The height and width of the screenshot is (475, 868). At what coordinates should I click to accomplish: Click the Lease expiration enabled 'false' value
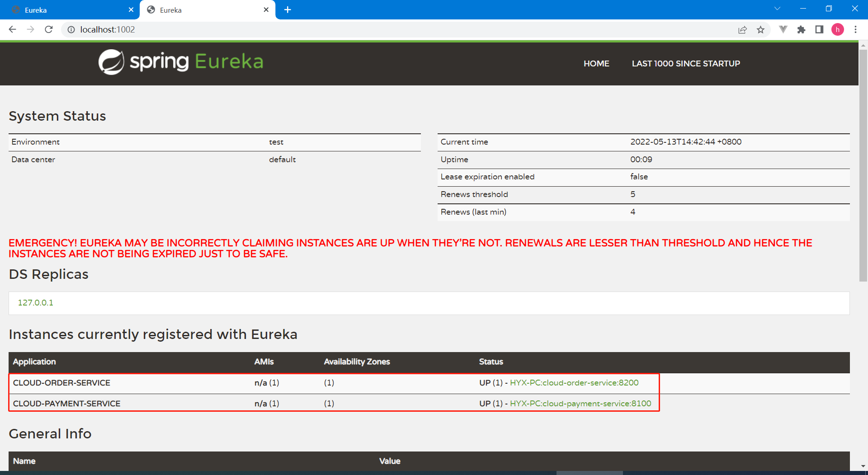pyautogui.click(x=639, y=177)
